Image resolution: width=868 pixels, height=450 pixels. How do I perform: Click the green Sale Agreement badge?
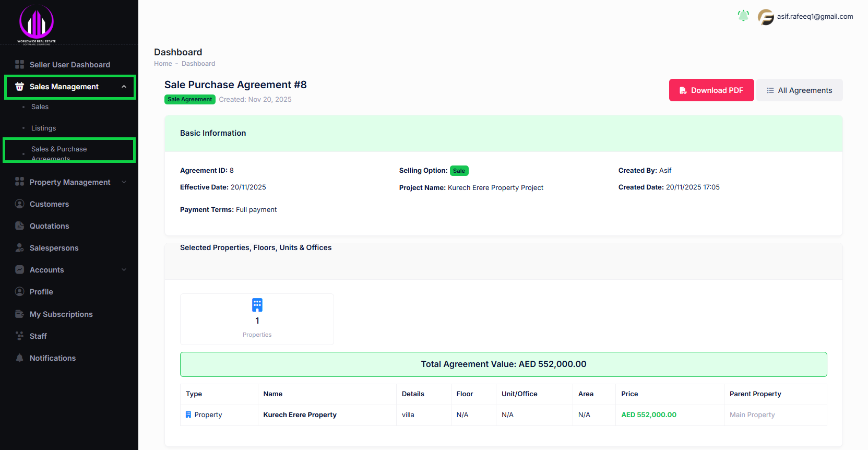pos(190,99)
